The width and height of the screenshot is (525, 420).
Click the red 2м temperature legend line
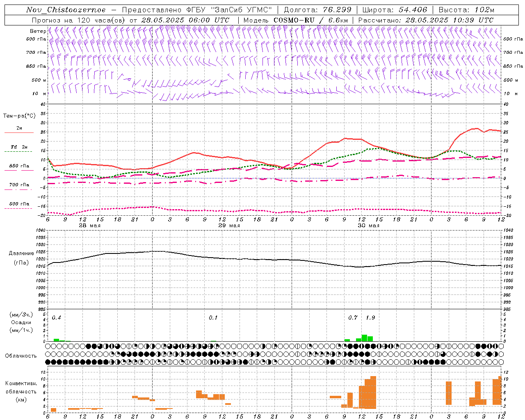[19, 132]
